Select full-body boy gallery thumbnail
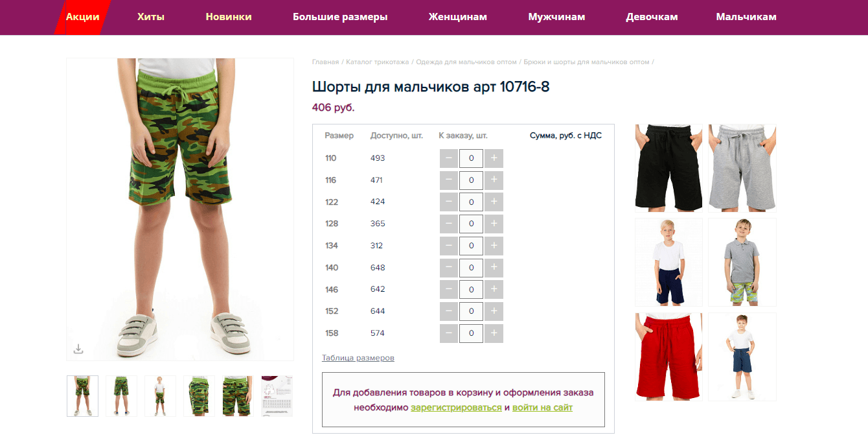 [160, 396]
